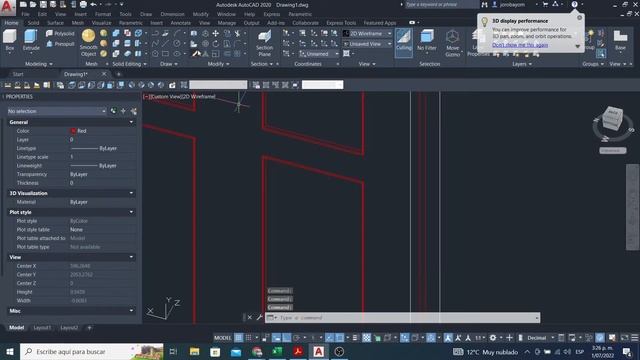Toggle the Culling selection option

point(404,42)
